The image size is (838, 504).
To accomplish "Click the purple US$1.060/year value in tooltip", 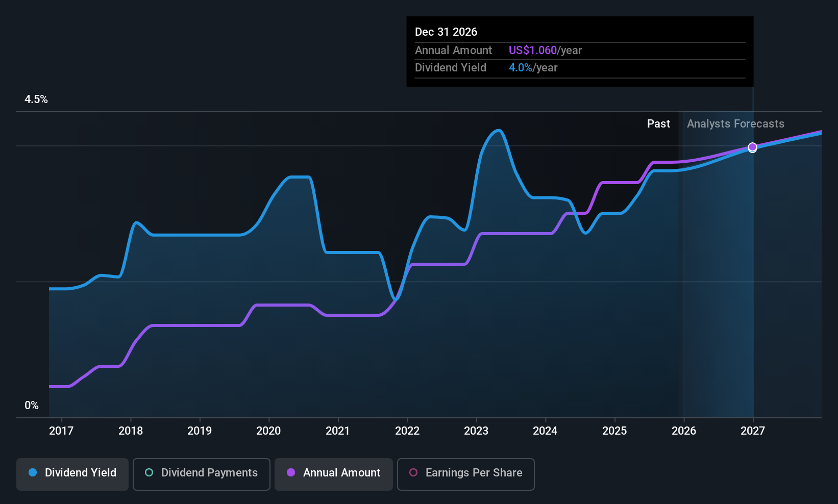I will click(x=533, y=50).
